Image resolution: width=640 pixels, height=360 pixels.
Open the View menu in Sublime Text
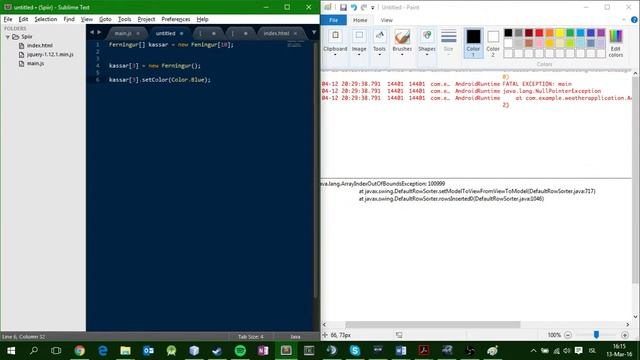coord(87,19)
